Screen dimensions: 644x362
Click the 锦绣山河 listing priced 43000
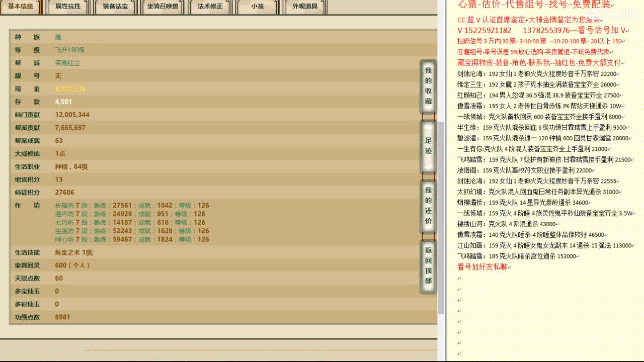point(507,224)
